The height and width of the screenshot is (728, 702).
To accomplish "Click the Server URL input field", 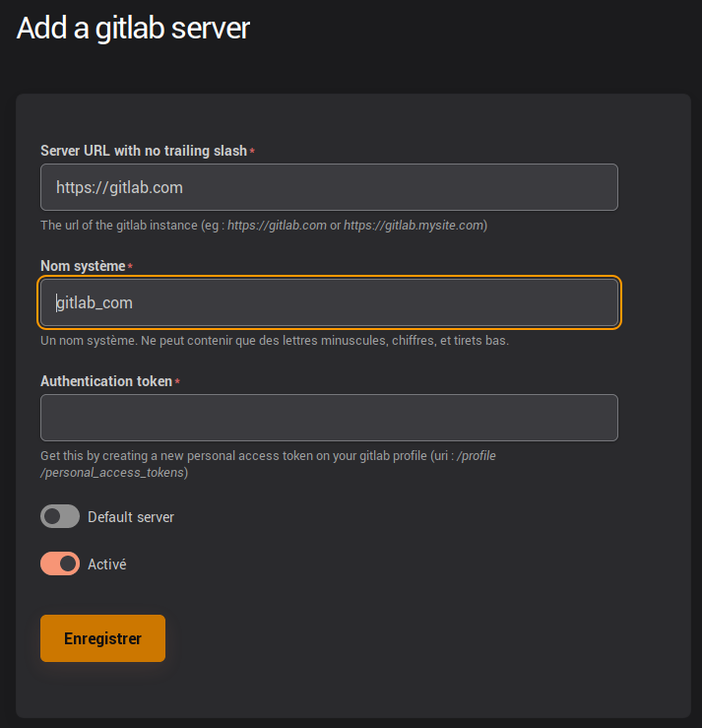I will click(x=329, y=187).
